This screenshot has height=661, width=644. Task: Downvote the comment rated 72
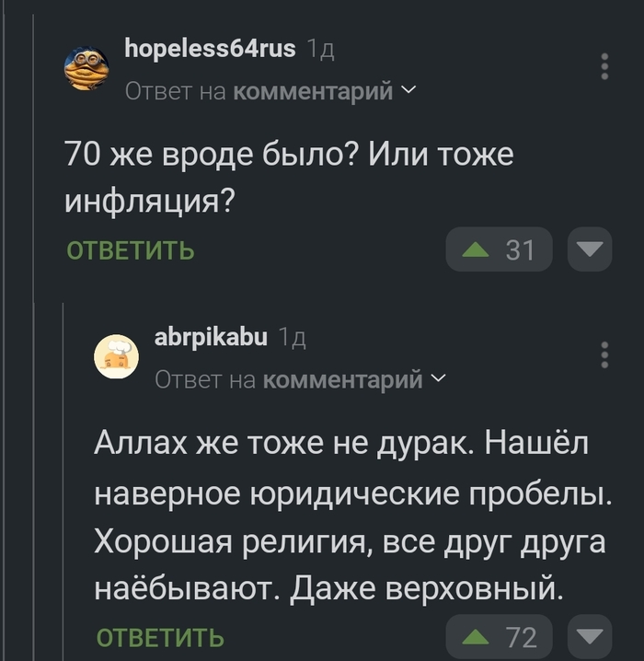[589, 637]
